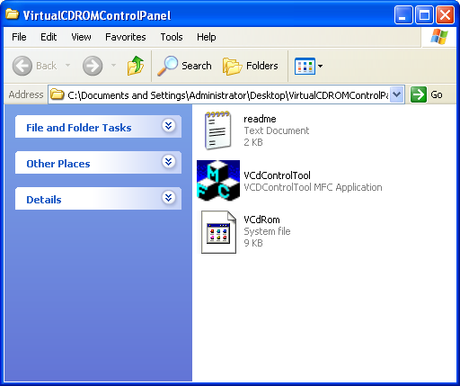Click the VirtualCDROMControlPanel window title

tap(97, 16)
